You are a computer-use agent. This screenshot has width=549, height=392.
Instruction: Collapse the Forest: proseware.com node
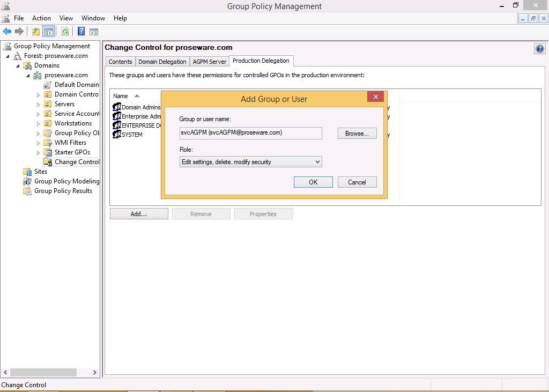[x=8, y=56]
